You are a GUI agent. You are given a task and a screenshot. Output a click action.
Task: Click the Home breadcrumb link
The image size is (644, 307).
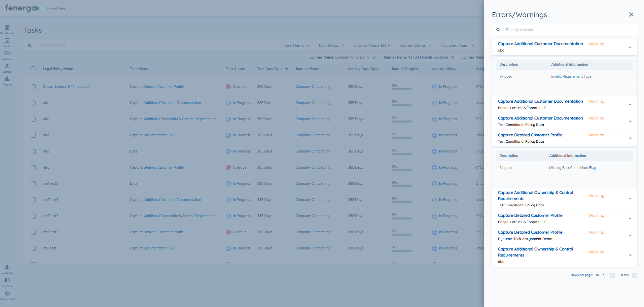click(51, 8)
